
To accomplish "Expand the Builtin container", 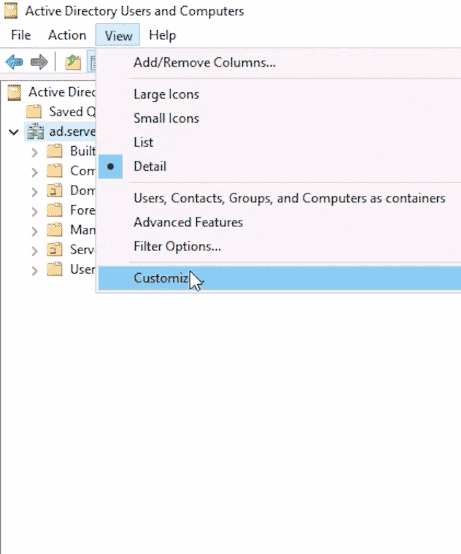I will [34, 153].
